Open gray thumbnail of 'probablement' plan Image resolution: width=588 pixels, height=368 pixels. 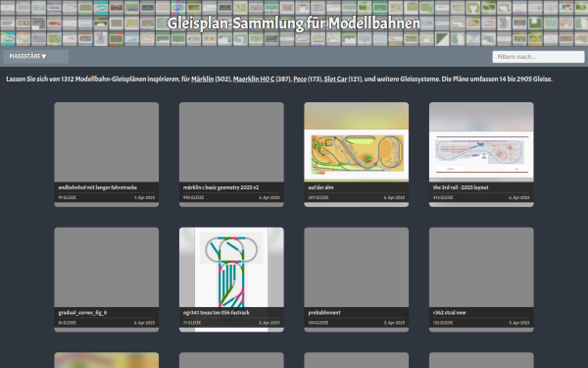pyautogui.click(x=357, y=267)
